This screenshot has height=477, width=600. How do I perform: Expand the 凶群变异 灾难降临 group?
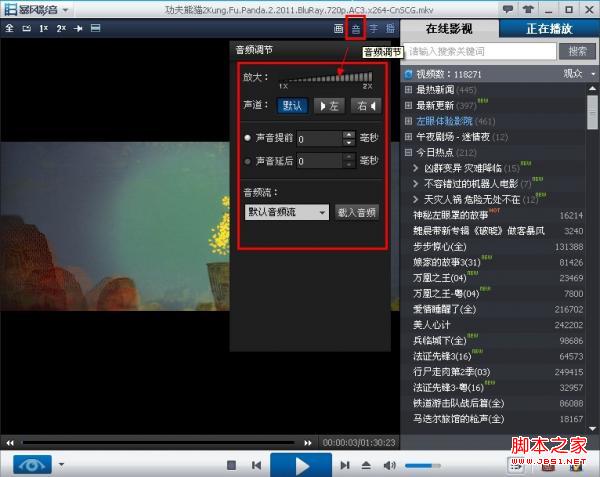click(x=416, y=168)
